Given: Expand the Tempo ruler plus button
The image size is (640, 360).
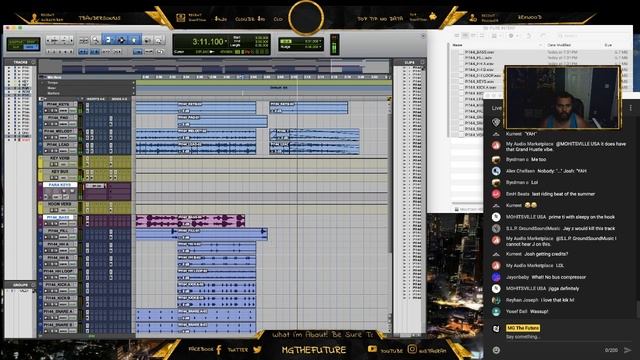Looking at the screenshot, I should pos(133,82).
